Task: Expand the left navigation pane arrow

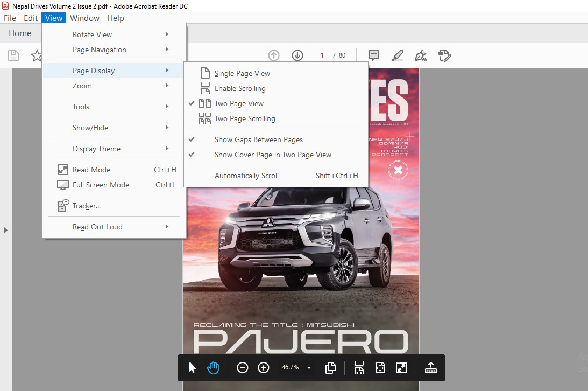Action: pyautogui.click(x=5, y=230)
